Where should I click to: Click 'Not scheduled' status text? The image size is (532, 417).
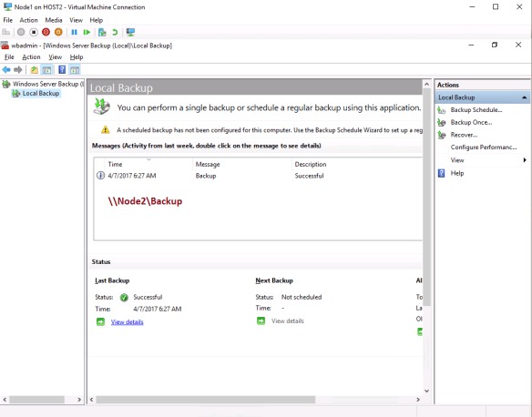point(302,297)
